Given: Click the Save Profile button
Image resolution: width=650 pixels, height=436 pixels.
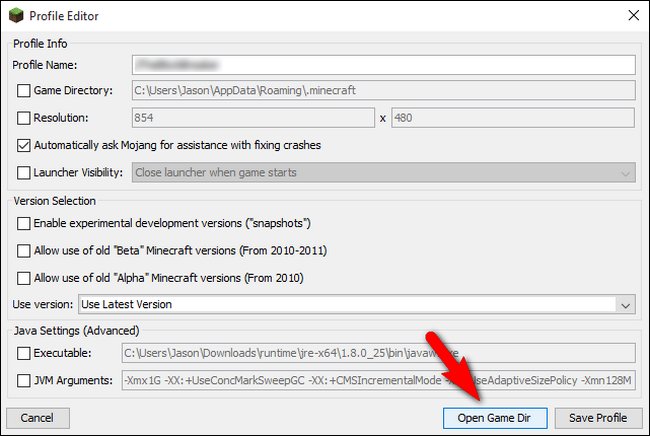Looking at the screenshot, I should pyautogui.click(x=598, y=418).
